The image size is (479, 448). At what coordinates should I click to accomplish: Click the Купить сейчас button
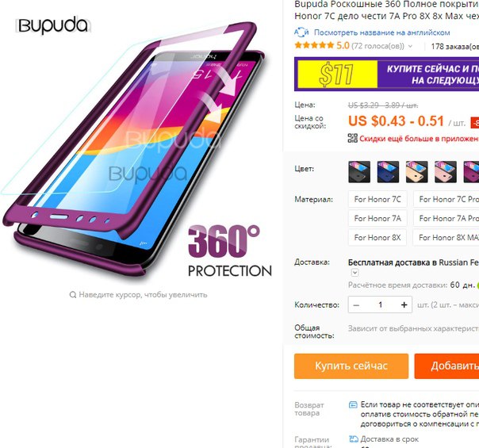(x=351, y=366)
